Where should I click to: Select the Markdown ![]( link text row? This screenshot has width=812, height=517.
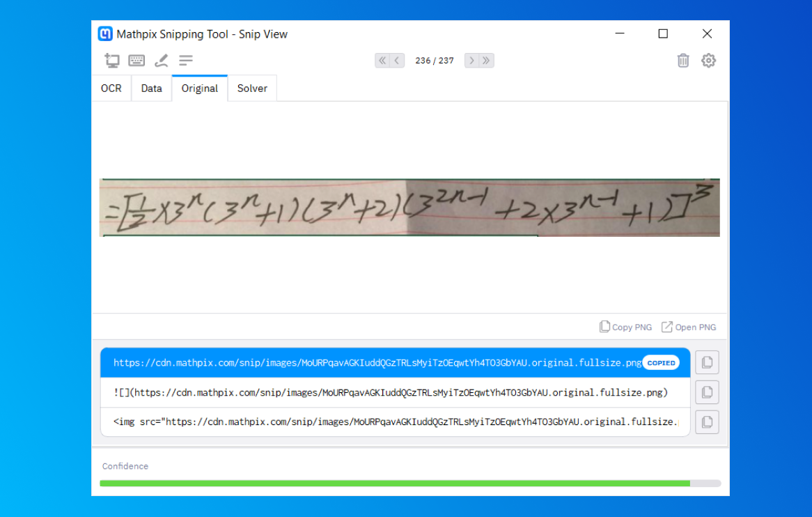click(x=395, y=393)
